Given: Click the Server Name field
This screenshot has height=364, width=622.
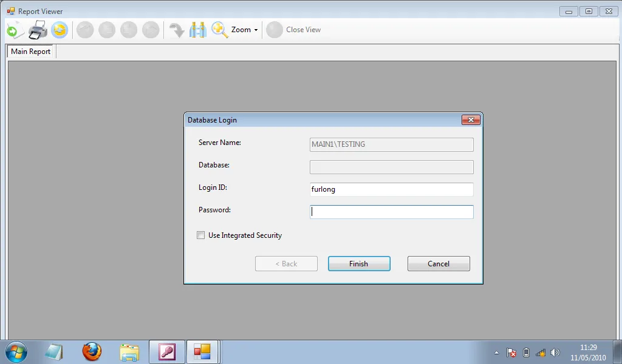Looking at the screenshot, I should pos(392,144).
